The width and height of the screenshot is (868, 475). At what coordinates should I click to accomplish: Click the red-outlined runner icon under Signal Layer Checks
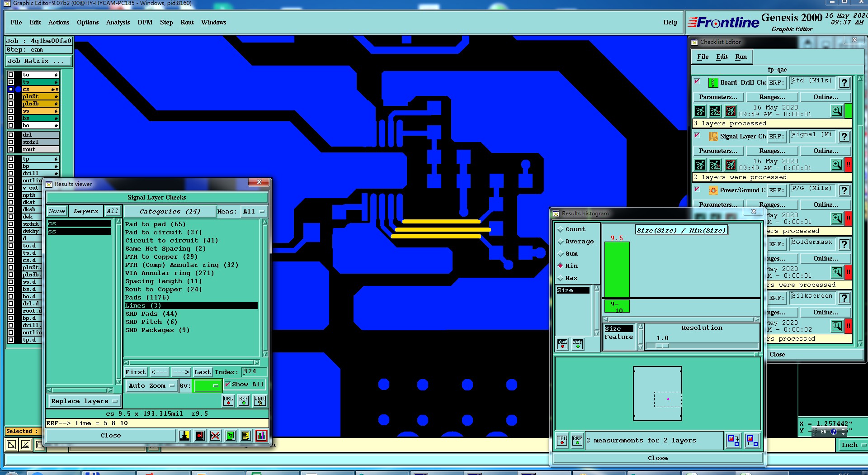[x=731, y=165]
